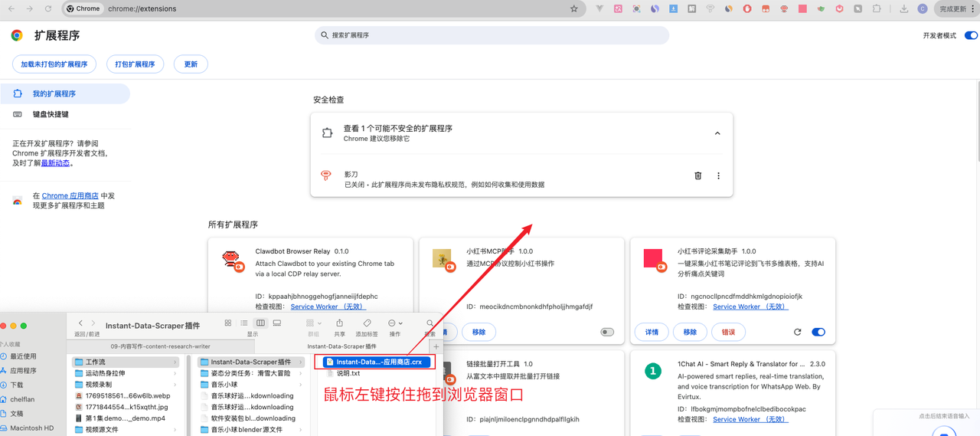Image resolution: width=980 pixels, height=436 pixels.
Task: Click 错误 button on 小红书评论采集助手
Action: pyautogui.click(x=728, y=332)
